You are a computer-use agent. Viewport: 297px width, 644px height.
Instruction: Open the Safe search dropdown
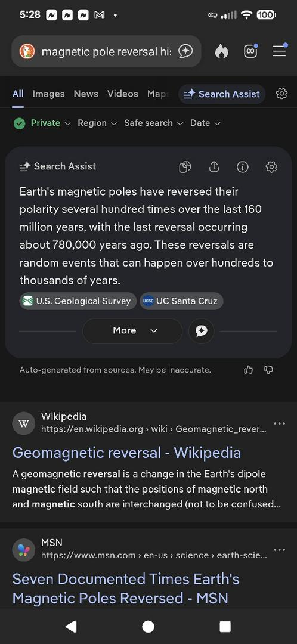[x=153, y=123]
